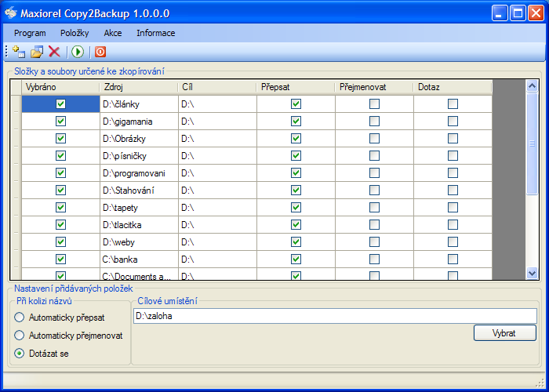Click the Cíl column header

point(217,87)
